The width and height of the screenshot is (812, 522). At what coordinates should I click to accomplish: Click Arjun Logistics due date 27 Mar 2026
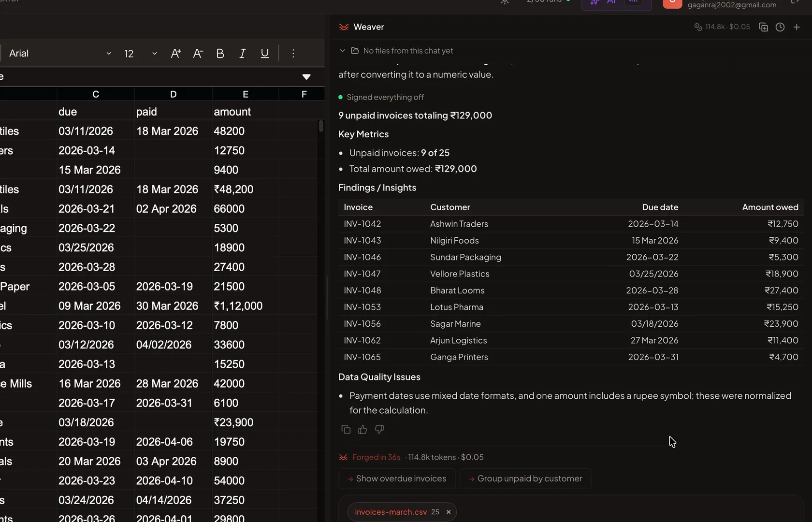pyautogui.click(x=654, y=340)
